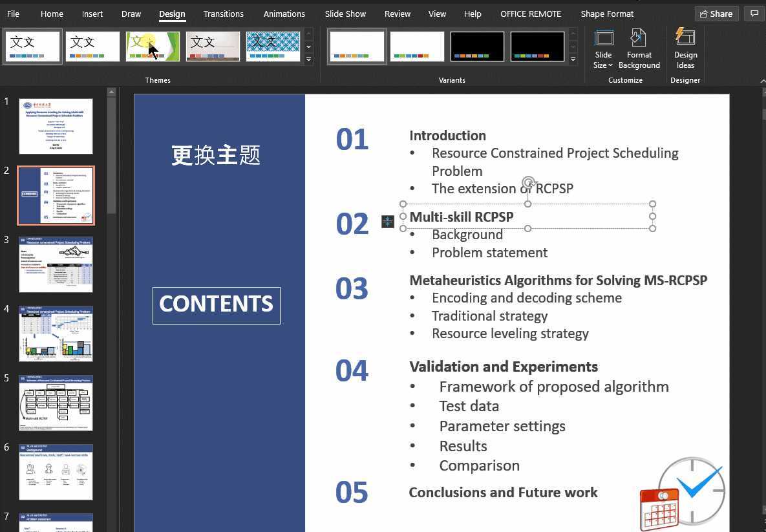Click the AutoFit options icon beside text box
This screenshot has height=532, width=766.
[x=387, y=222]
